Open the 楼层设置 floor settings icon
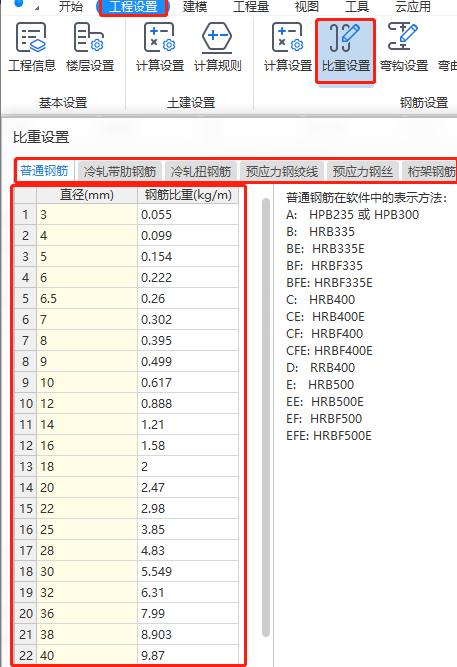 (90, 48)
